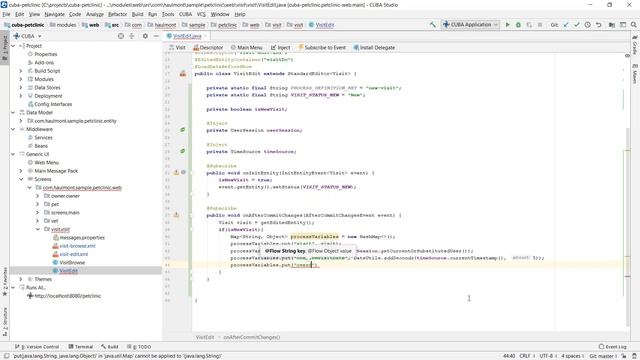Click Install Delegate button

374,48
